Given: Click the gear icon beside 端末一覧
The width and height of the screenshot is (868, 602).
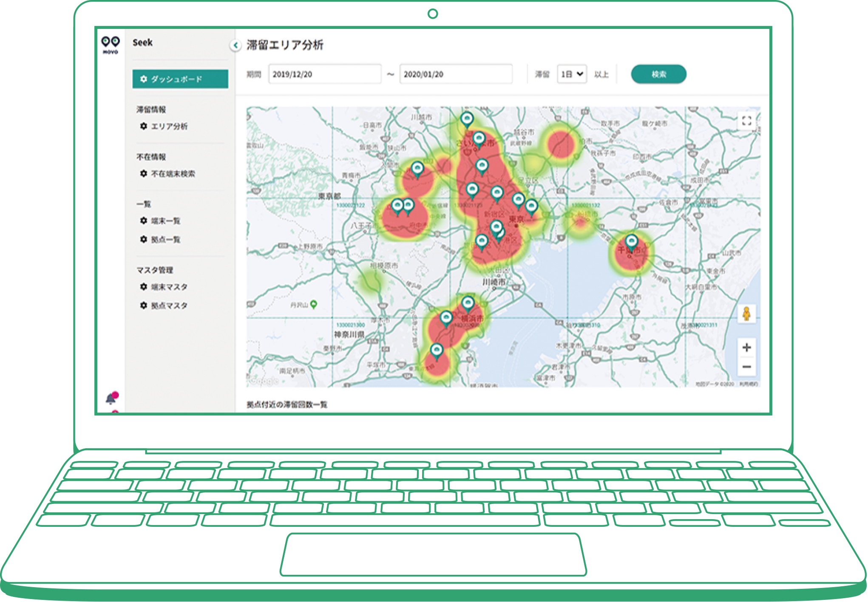Looking at the screenshot, I should point(144,220).
